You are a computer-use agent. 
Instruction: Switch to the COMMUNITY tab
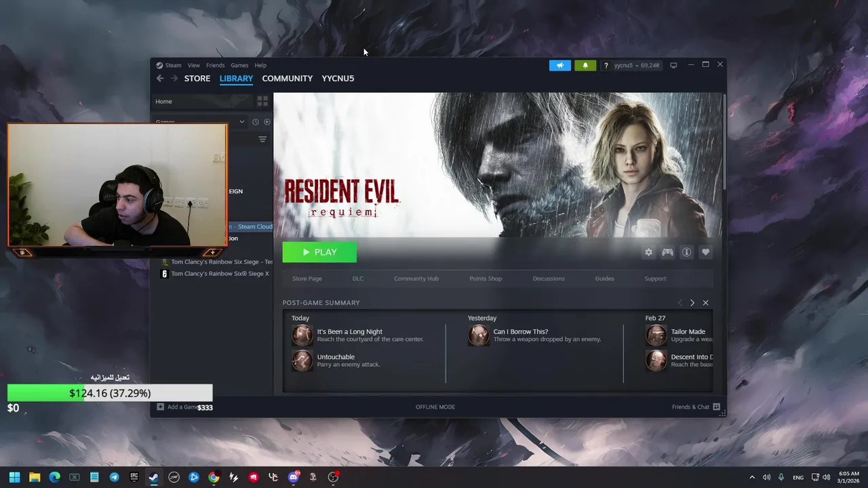pyautogui.click(x=288, y=79)
